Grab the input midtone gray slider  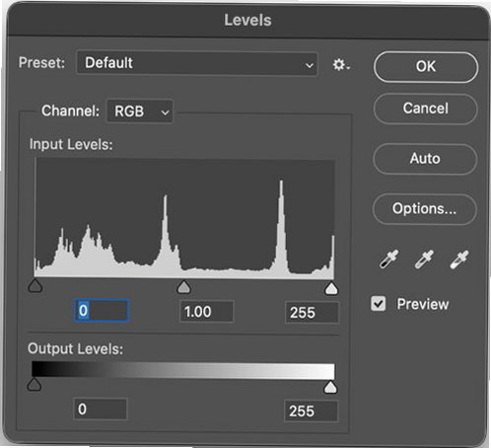point(183,287)
